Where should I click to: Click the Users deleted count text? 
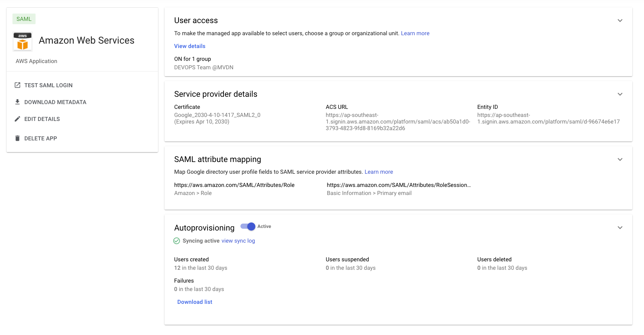click(502, 268)
